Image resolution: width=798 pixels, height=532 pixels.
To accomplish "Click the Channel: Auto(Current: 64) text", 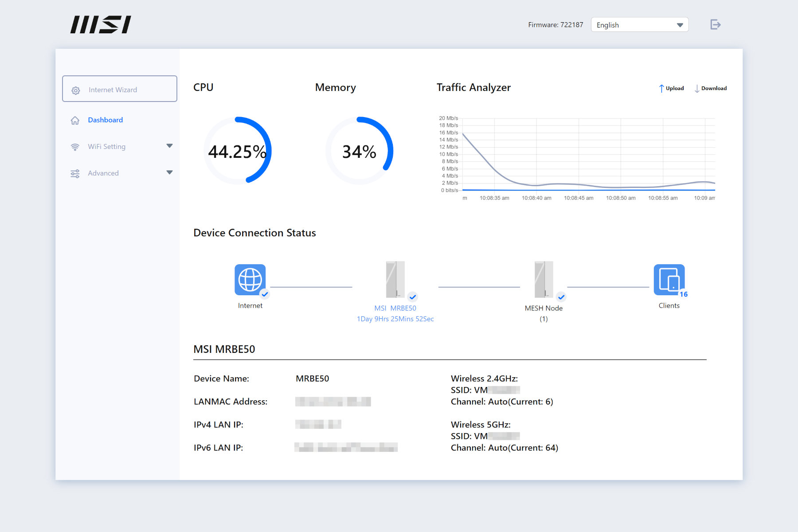I will pos(505,448).
